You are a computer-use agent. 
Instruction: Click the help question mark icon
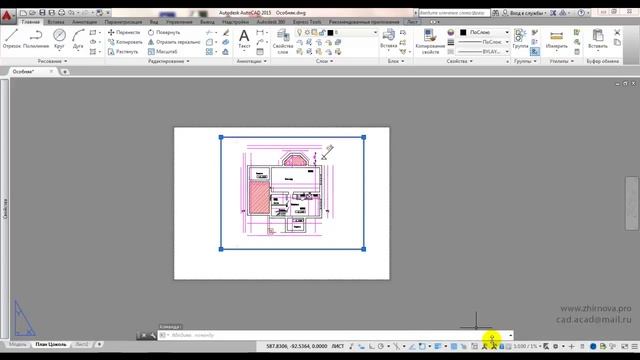581,13
